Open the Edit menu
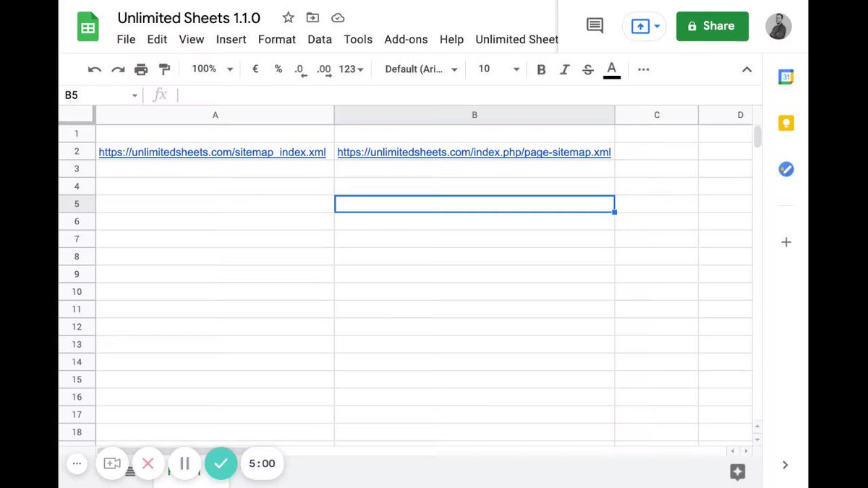868x488 pixels. click(157, 40)
